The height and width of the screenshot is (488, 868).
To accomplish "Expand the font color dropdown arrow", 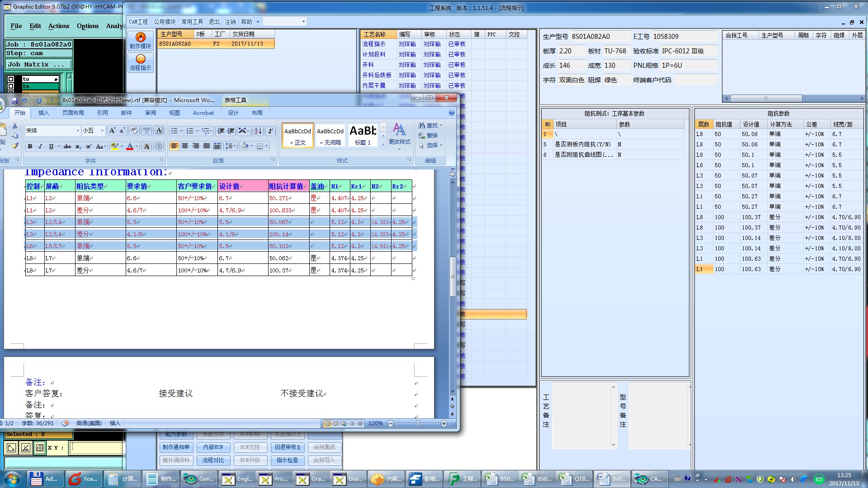I will tap(137, 146).
